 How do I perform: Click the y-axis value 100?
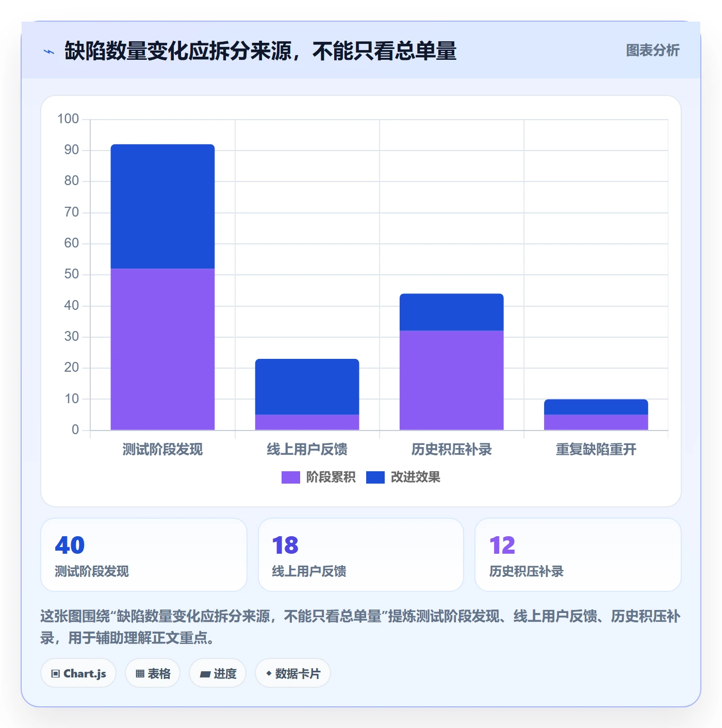(x=68, y=119)
